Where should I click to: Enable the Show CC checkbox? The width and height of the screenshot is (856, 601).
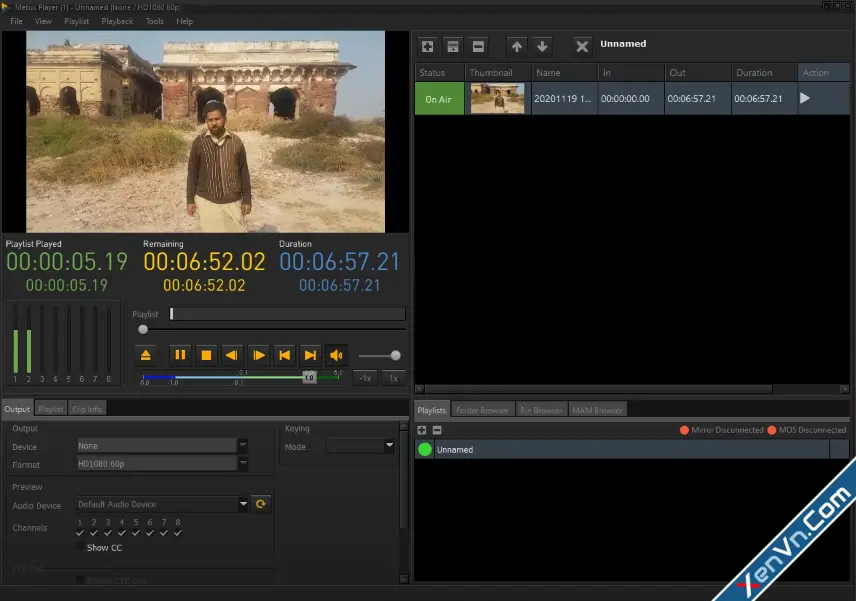click(x=80, y=547)
